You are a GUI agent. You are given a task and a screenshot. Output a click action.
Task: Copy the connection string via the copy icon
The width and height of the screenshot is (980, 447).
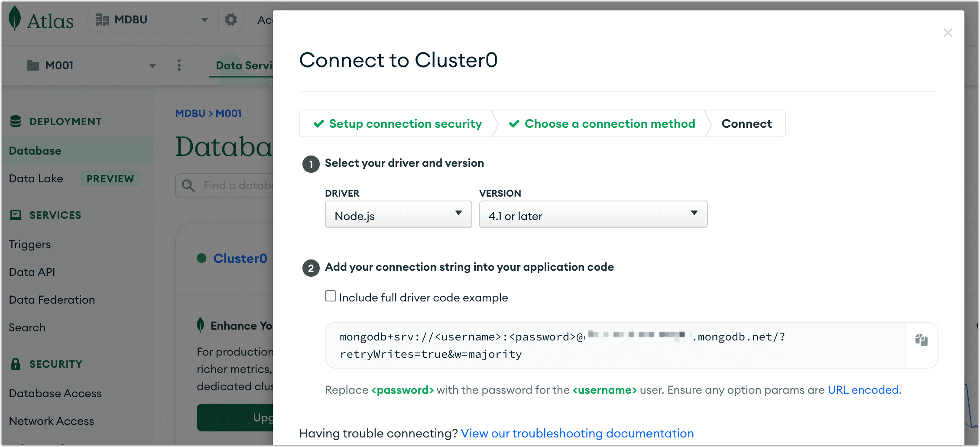tap(921, 340)
